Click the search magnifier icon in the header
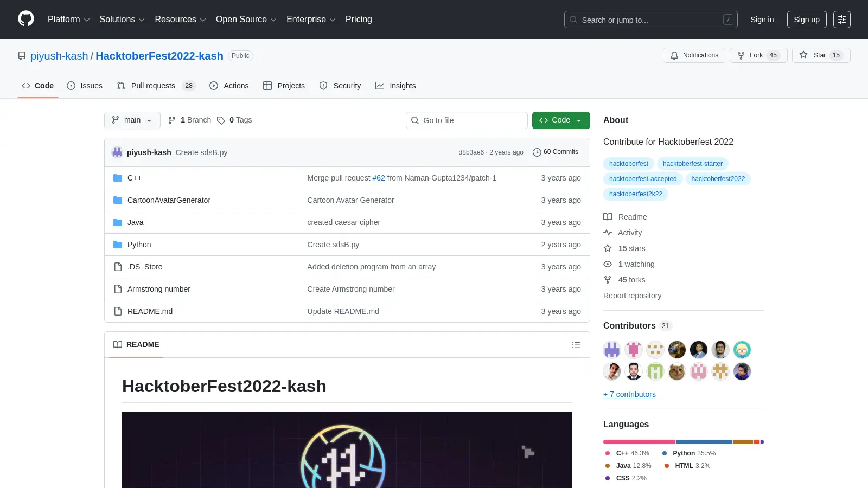The image size is (868, 488). tap(573, 20)
